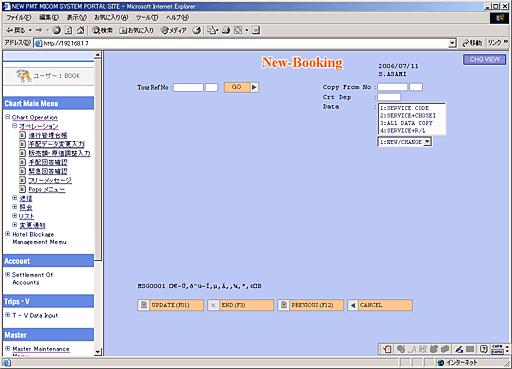Open the ヘルプ (Help) menu
The height and width of the screenshot is (369, 512).
(x=177, y=17)
